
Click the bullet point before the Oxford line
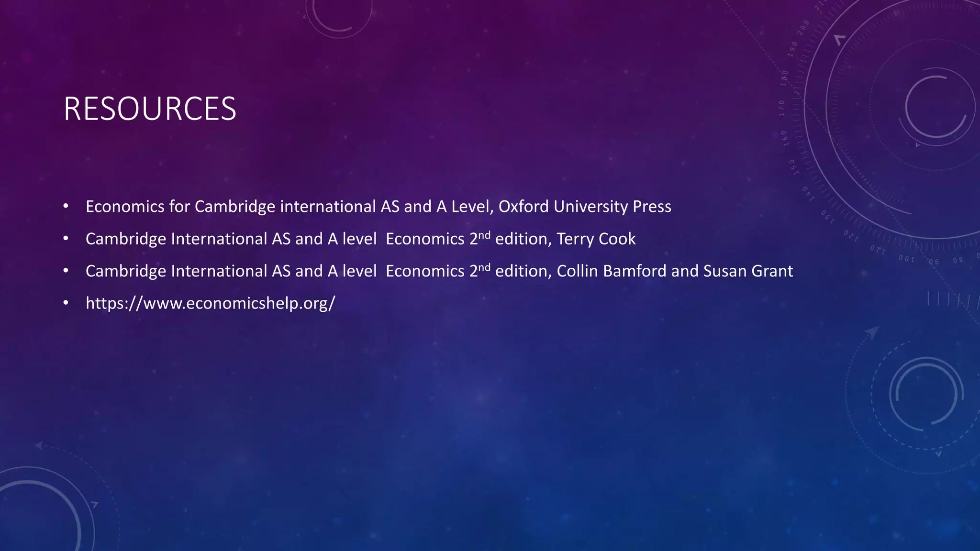tap(66, 207)
